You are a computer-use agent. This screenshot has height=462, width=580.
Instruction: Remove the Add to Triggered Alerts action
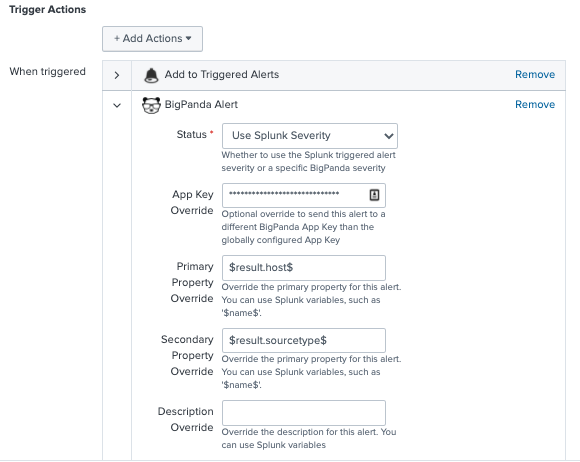coord(535,74)
